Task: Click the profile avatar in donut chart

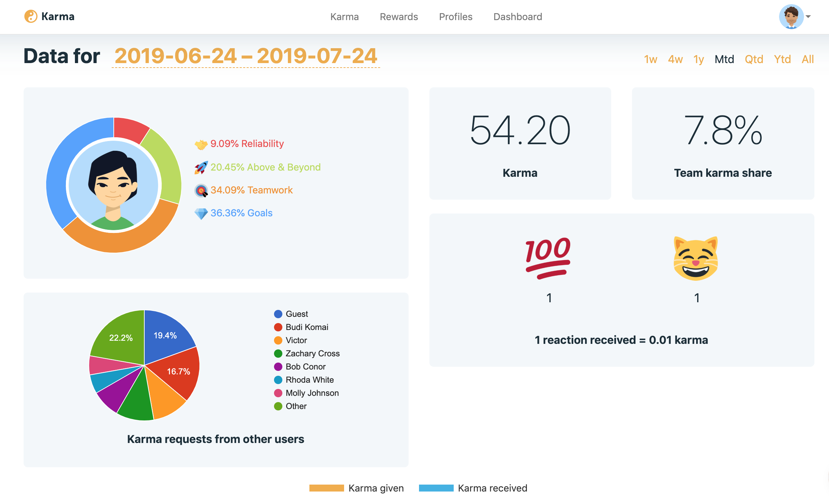Action: [x=113, y=185]
